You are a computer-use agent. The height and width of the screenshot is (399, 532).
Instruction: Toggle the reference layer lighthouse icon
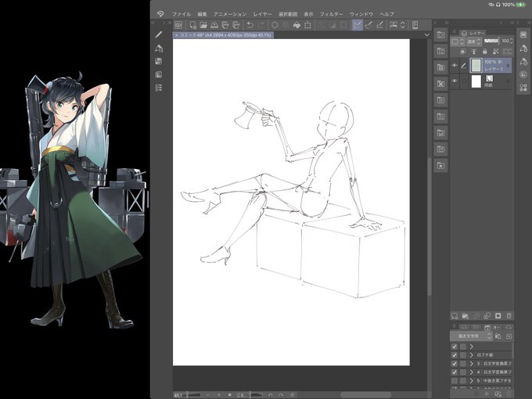(x=474, y=52)
